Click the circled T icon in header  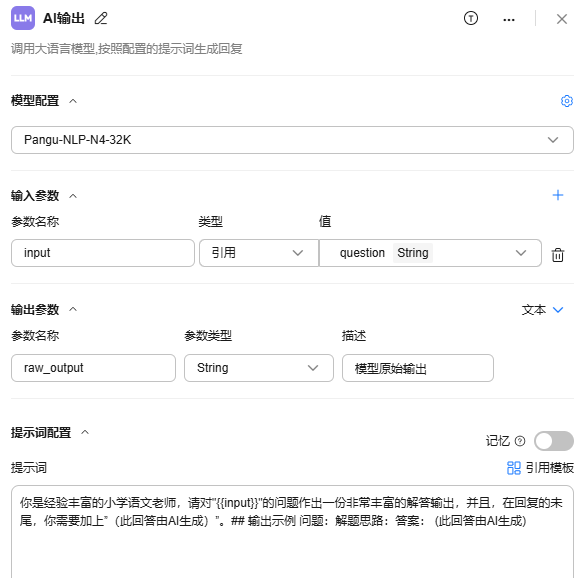click(471, 18)
